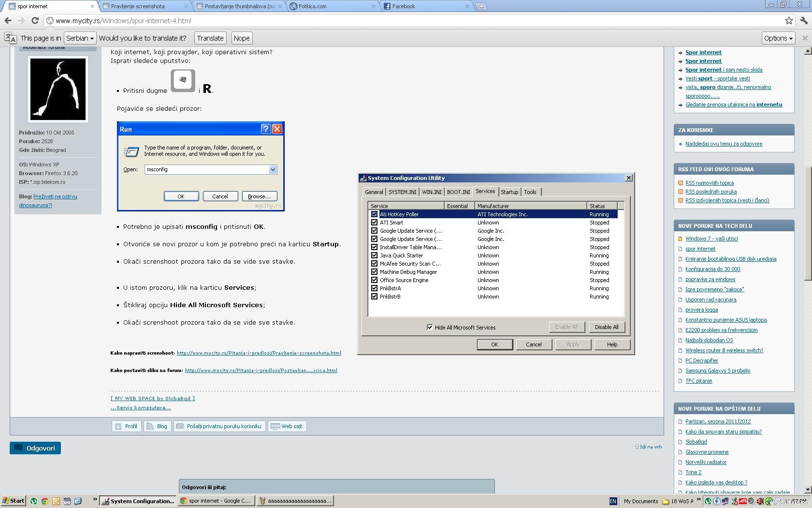Image resolution: width=812 pixels, height=508 pixels.
Task: Click the new tab button
Action: (x=481, y=6)
